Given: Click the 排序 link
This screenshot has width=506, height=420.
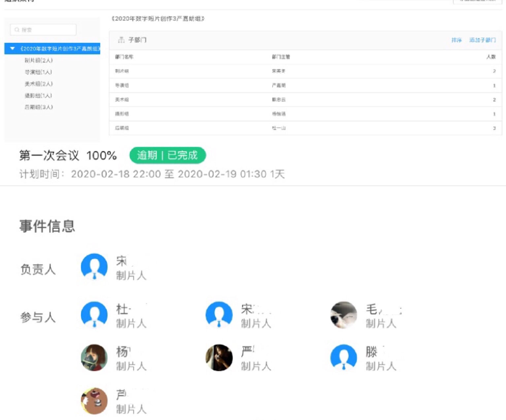Looking at the screenshot, I should 457,40.
